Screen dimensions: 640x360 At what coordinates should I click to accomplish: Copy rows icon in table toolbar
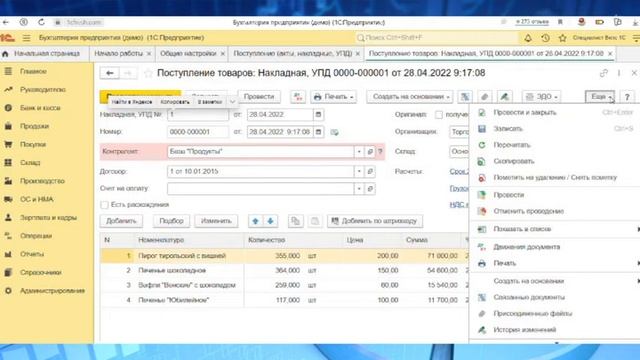[296, 221]
